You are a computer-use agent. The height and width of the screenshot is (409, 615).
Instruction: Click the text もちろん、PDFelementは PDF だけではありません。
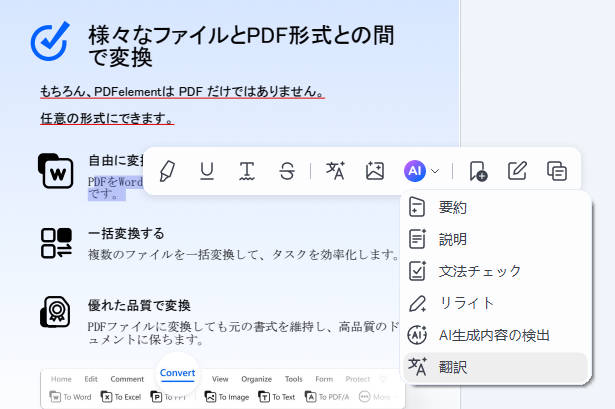182,91
